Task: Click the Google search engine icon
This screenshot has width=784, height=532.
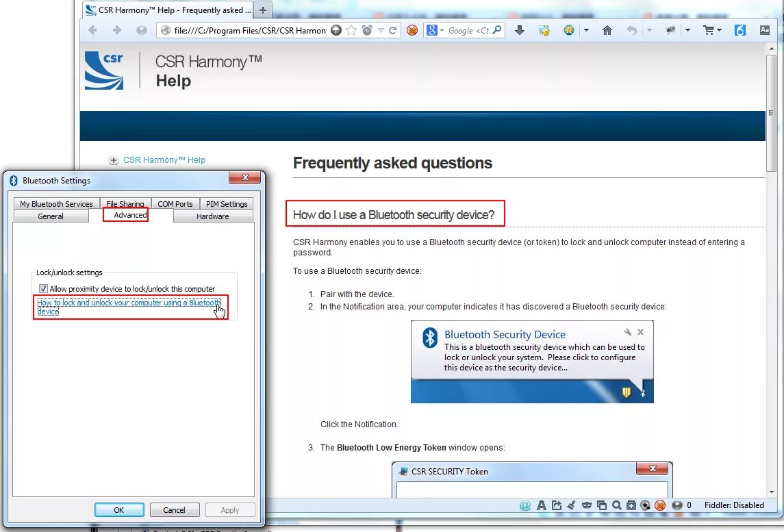Action: coord(432,31)
